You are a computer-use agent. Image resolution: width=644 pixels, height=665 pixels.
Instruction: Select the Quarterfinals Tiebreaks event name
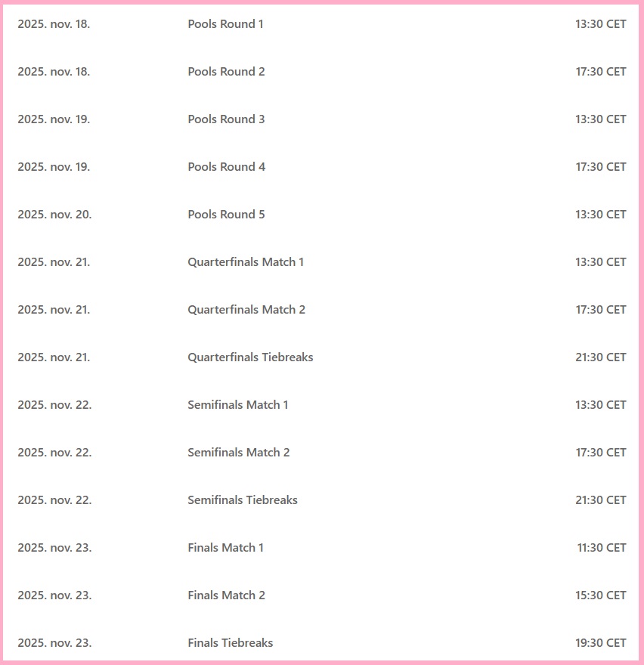(x=250, y=357)
